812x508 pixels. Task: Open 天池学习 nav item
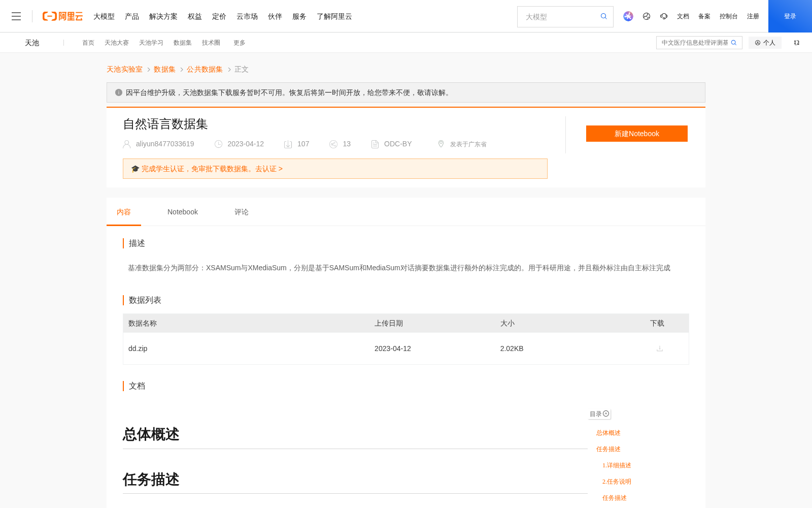pos(151,43)
